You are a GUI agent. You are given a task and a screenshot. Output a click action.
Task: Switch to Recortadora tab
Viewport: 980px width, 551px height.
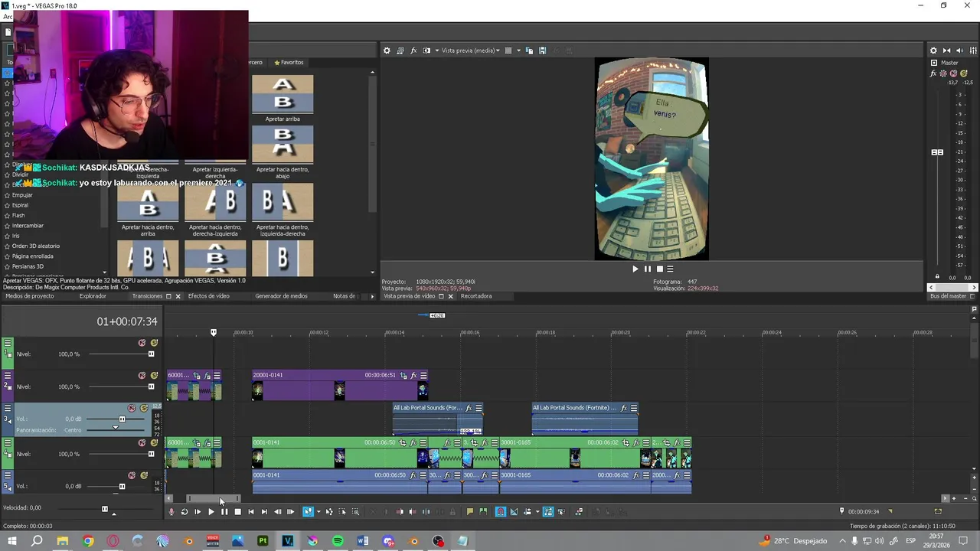476,296
